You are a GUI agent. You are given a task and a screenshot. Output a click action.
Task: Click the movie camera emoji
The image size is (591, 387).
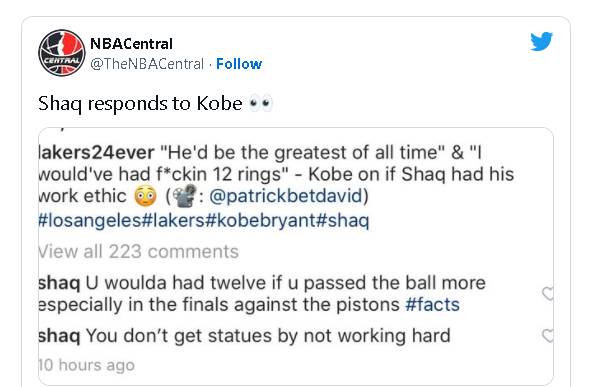(x=185, y=196)
